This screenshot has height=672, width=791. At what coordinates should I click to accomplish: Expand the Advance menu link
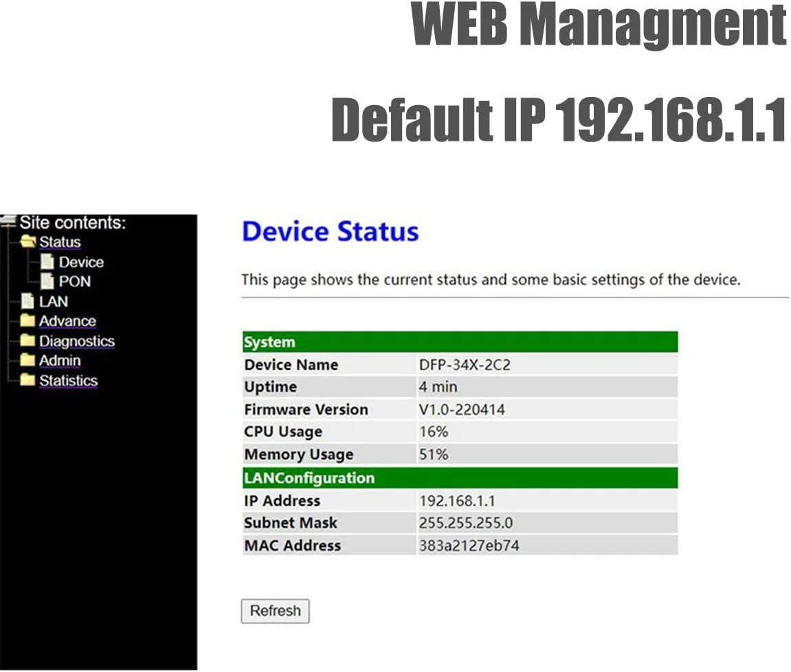(67, 321)
